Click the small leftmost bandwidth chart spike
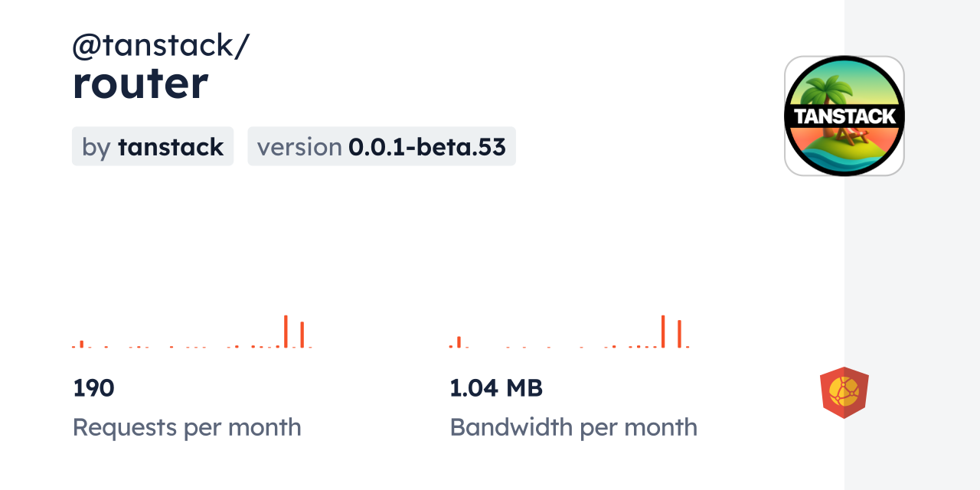This screenshot has width=980, height=490. pyautogui.click(x=459, y=342)
